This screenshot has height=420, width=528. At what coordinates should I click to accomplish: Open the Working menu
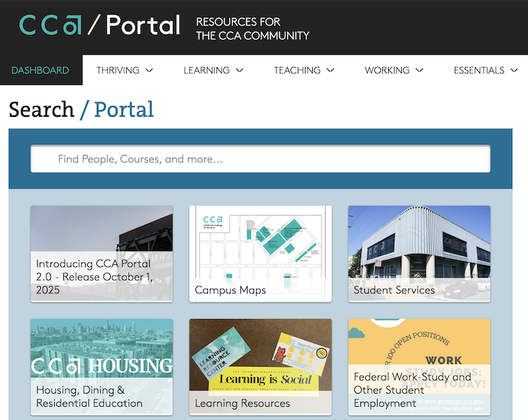pyautogui.click(x=387, y=71)
